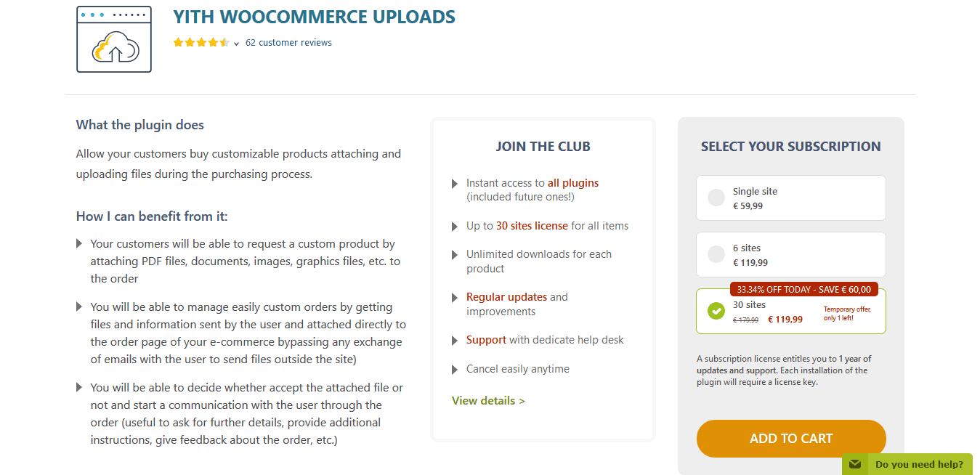Click the Regular updates highlighted text

coord(506,297)
